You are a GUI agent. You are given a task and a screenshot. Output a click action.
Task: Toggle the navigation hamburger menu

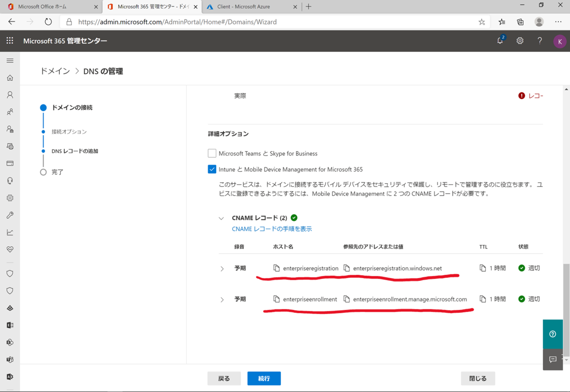10,61
